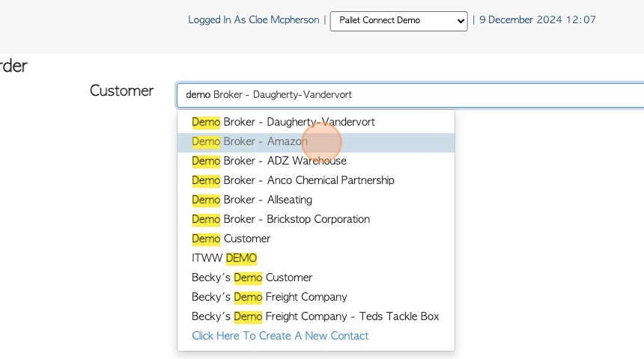Open Logged In As Cloe Mcpherson link
Viewport: 644px width, 359px height.
pos(253,19)
